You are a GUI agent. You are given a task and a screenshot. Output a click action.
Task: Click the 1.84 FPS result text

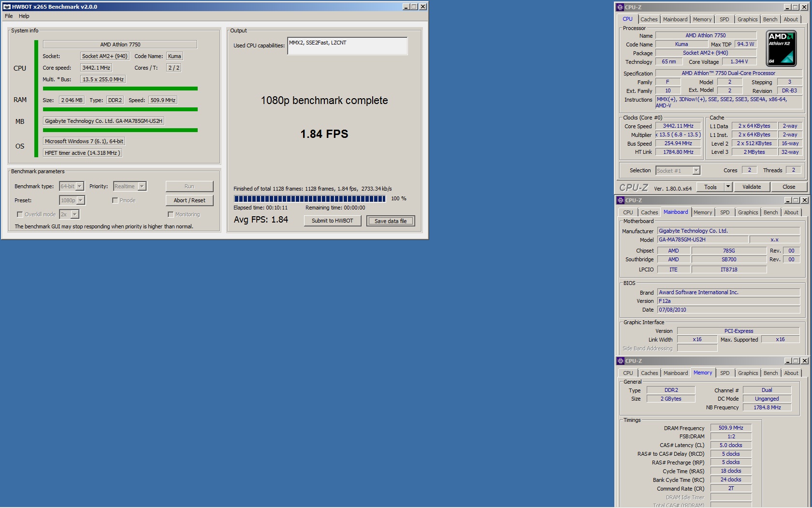tap(324, 134)
